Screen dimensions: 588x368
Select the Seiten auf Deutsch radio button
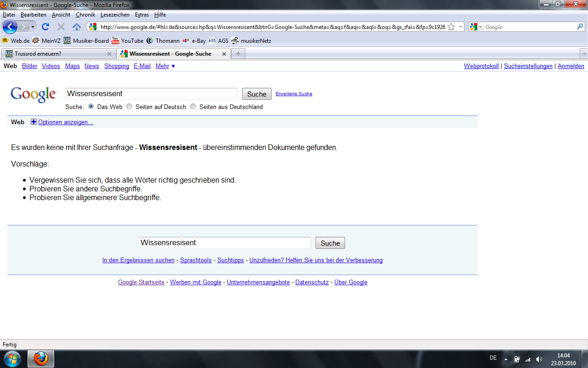129,106
